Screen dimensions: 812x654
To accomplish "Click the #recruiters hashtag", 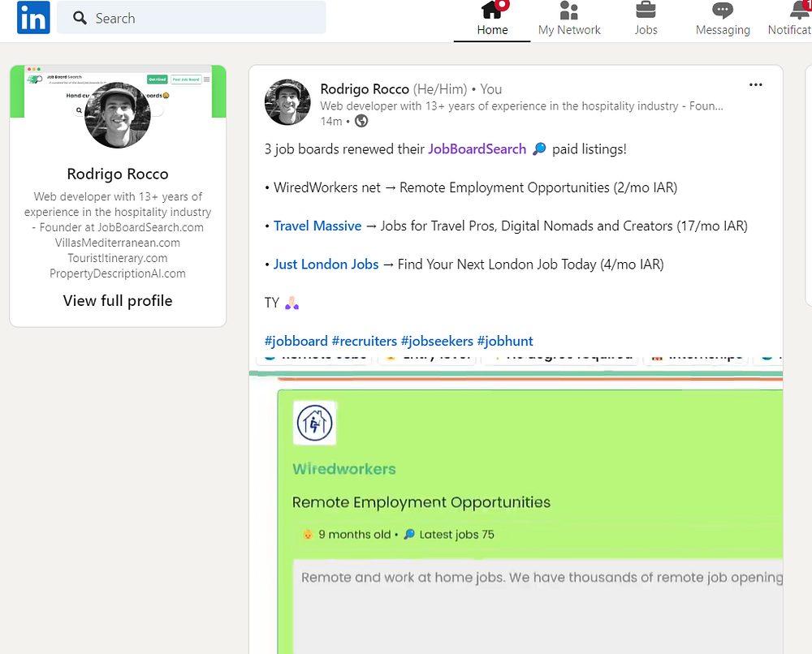I will pos(364,341).
